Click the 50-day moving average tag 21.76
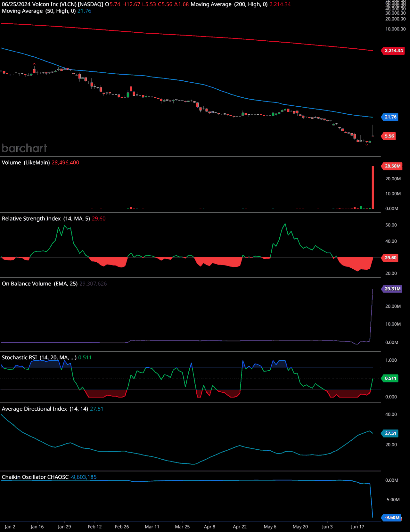 (x=390, y=117)
